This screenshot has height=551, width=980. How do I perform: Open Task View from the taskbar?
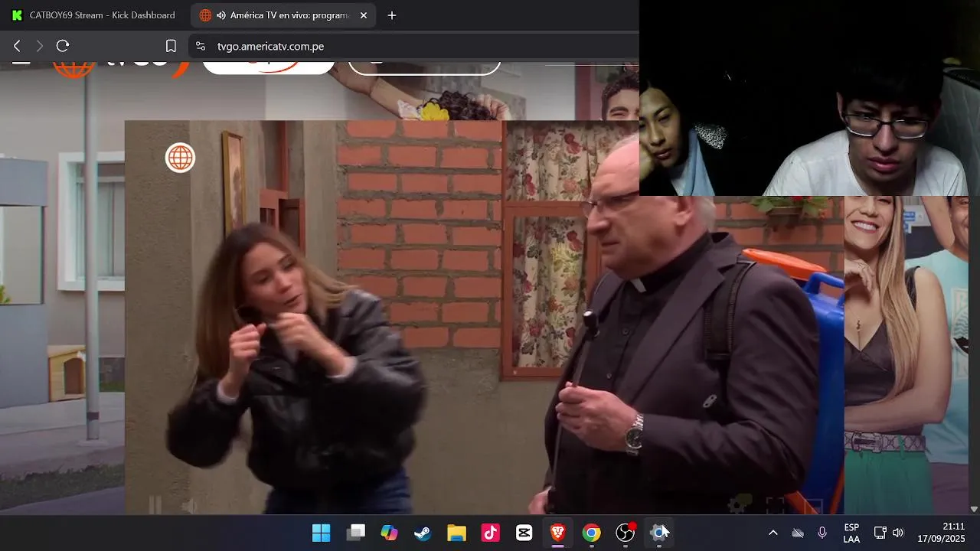tap(356, 533)
